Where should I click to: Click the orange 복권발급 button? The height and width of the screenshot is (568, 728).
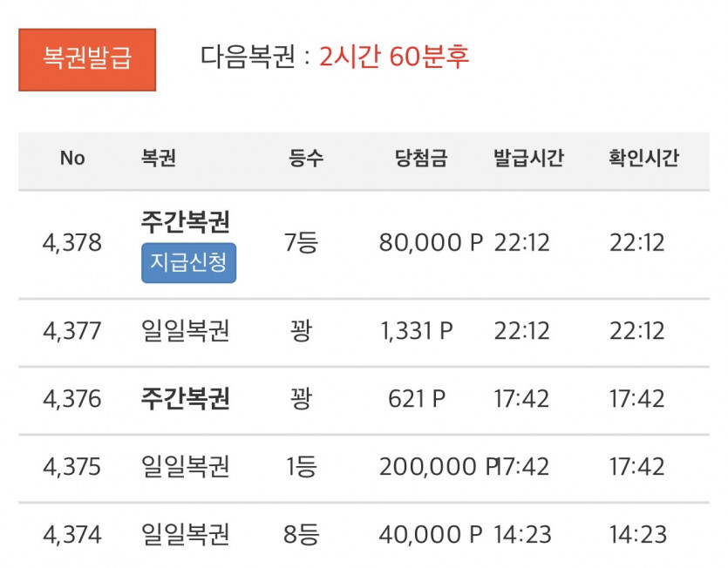point(86,59)
